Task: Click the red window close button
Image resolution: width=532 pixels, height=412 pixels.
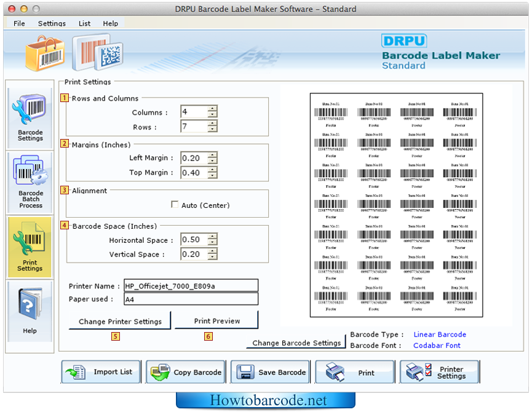Action: tap(12, 9)
